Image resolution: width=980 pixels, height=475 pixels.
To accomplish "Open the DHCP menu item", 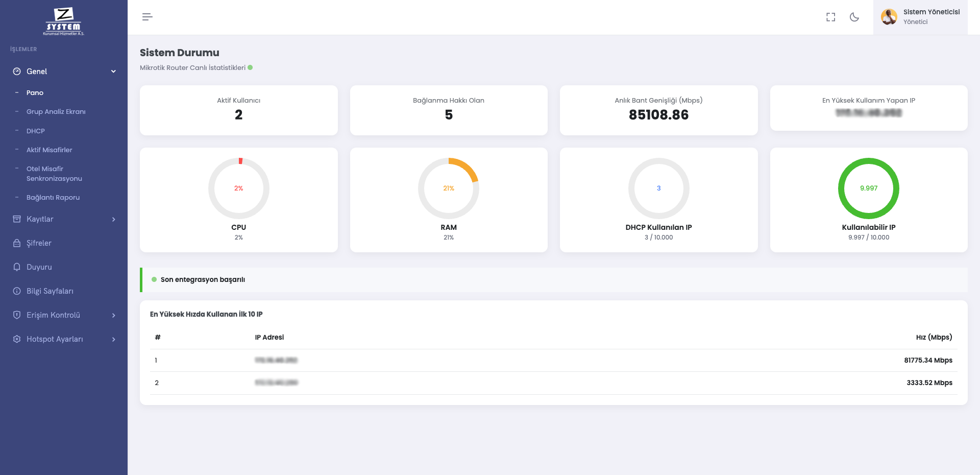I will [36, 131].
